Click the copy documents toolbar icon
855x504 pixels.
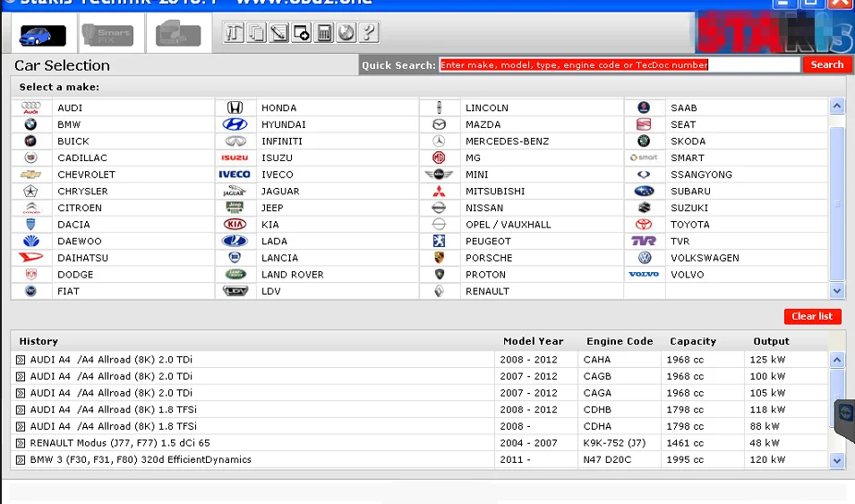point(256,33)
